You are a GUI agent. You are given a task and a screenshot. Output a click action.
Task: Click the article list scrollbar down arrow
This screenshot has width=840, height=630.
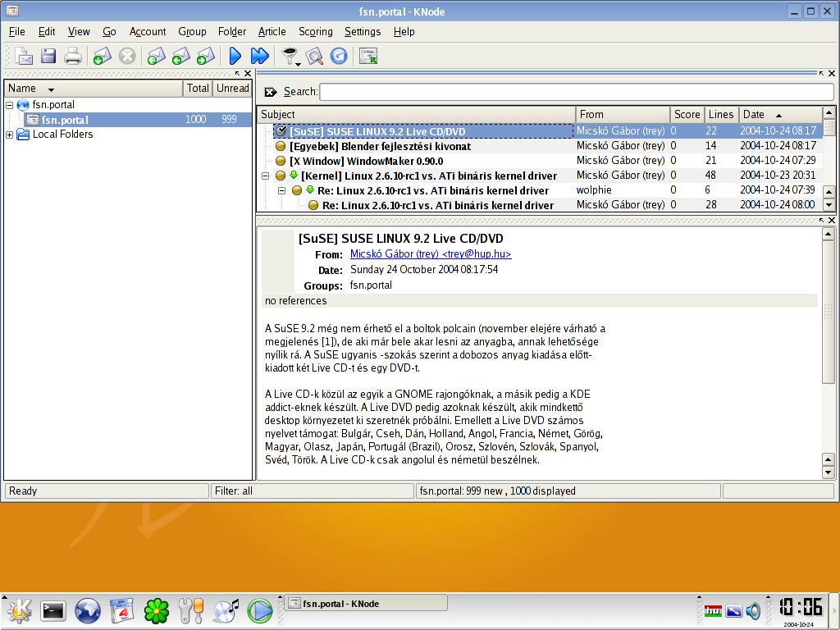tap(829, 204)
